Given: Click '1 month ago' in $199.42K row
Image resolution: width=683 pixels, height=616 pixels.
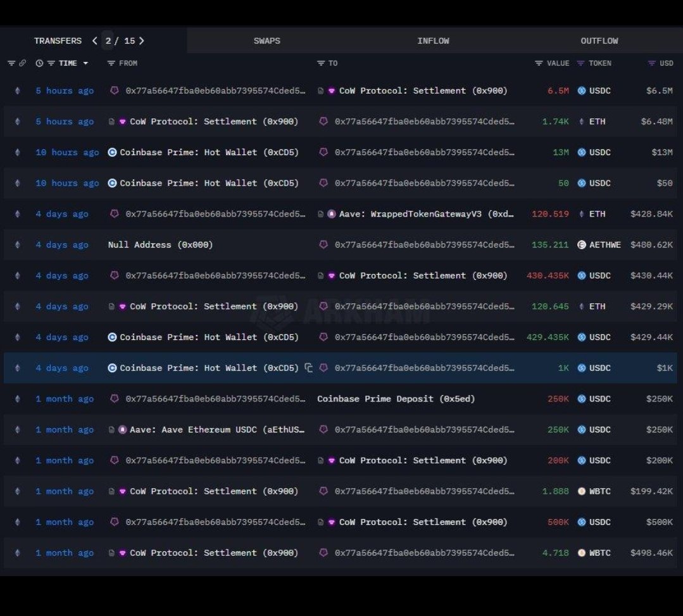Looking at the screenshot, I should pos(65,491).
